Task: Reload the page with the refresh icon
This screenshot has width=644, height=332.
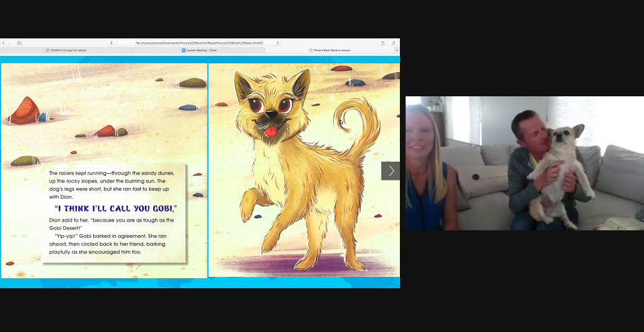Action: pyautogui.click(x=278, y=42)
